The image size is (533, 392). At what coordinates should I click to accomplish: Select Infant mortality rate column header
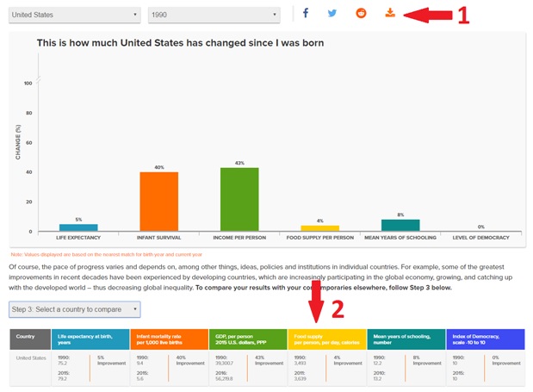click(169, 339)
